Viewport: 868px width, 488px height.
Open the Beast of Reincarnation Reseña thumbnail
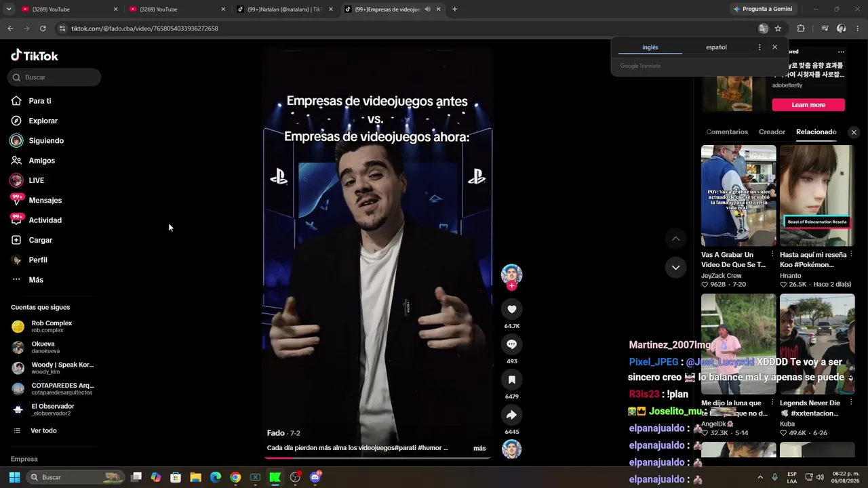click(817, 195)
